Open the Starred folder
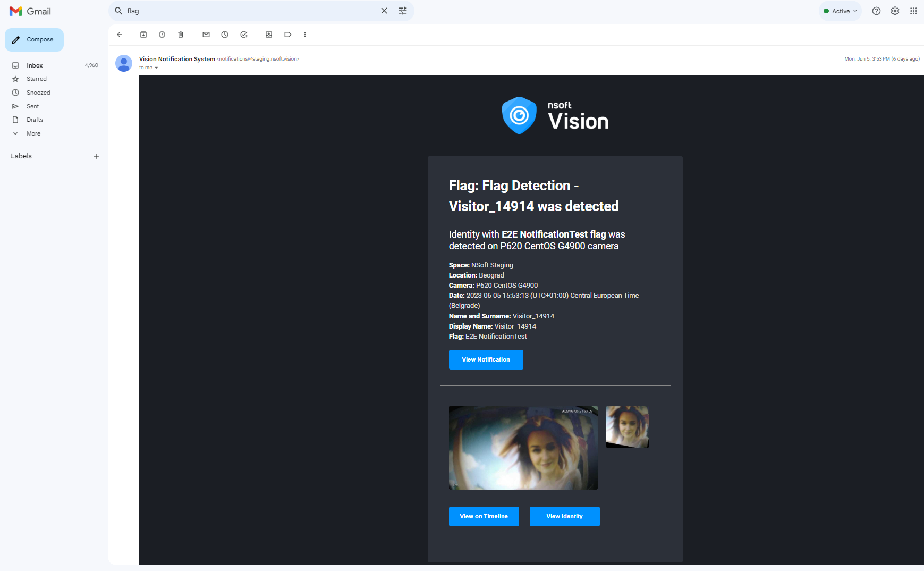 [54, 79]
